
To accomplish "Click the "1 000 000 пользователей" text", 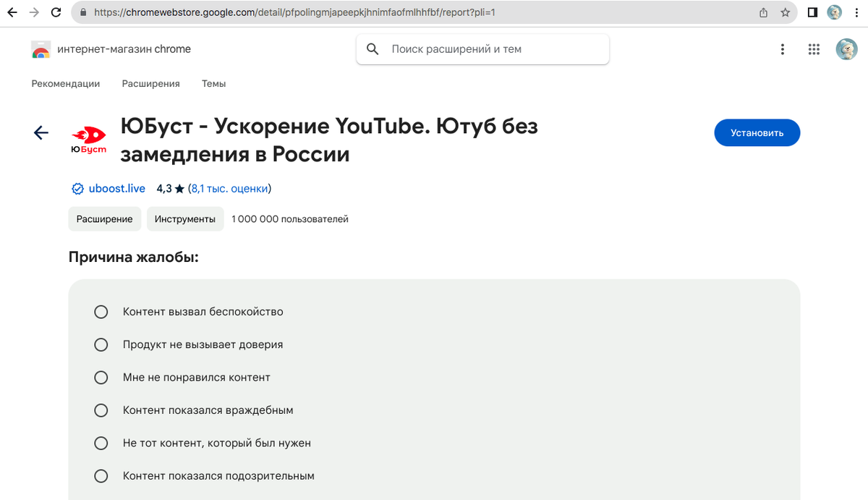I will pos(290,219).
